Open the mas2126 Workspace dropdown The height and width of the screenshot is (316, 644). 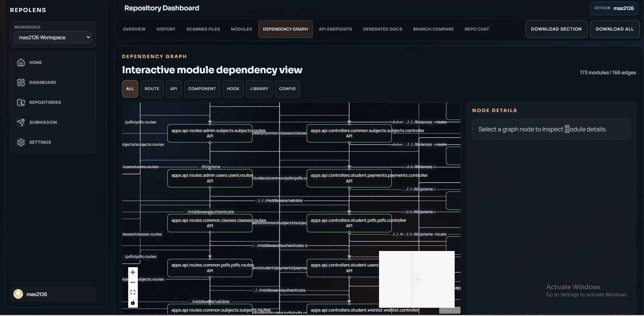click(x=53, y=37)
